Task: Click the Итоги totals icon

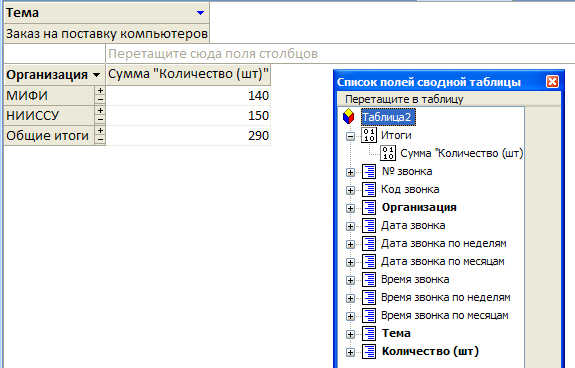Action: [x=369, y=135]
